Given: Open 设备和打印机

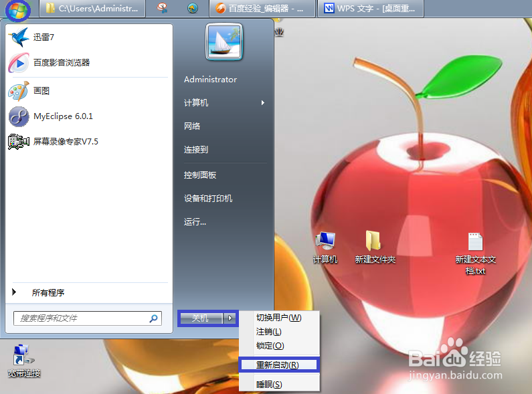Looking at the screenshot, I should [208, 199].
